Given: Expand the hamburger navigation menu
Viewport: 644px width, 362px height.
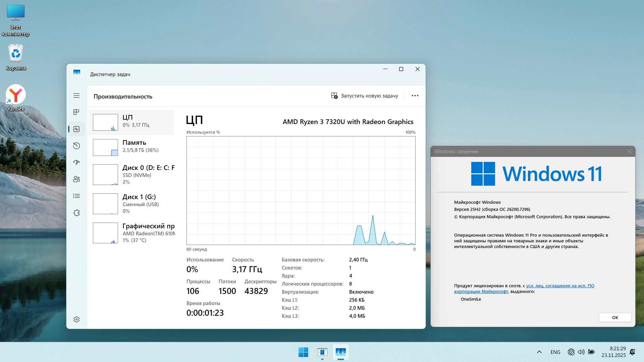Looking at the screenshot, I should 76,96.
